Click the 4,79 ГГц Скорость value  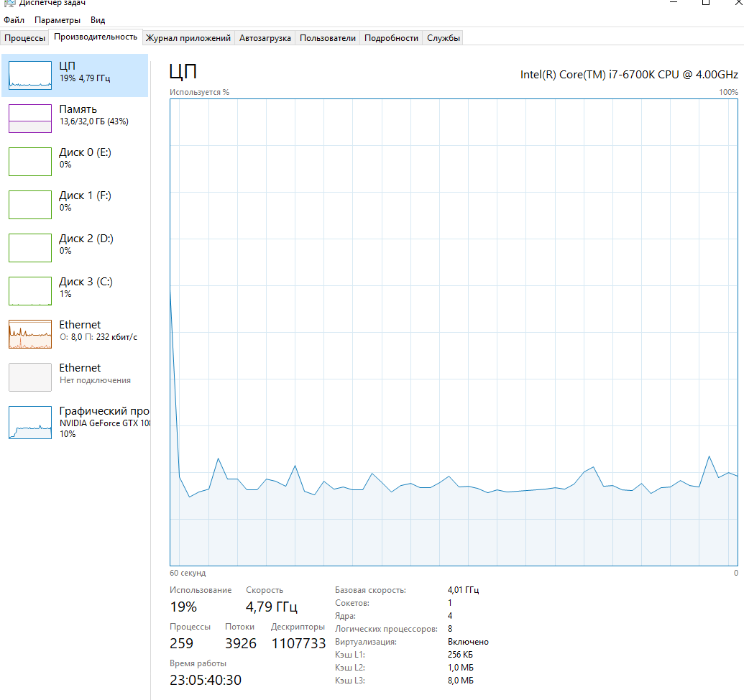pos(272,607)
